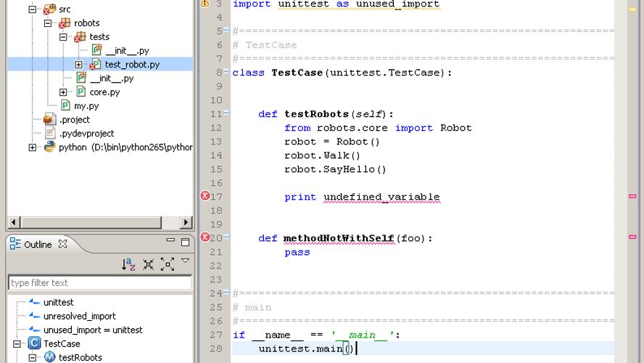644x363 pixels.
Task: Click the error marker on line 20
Action: (205, 237)
